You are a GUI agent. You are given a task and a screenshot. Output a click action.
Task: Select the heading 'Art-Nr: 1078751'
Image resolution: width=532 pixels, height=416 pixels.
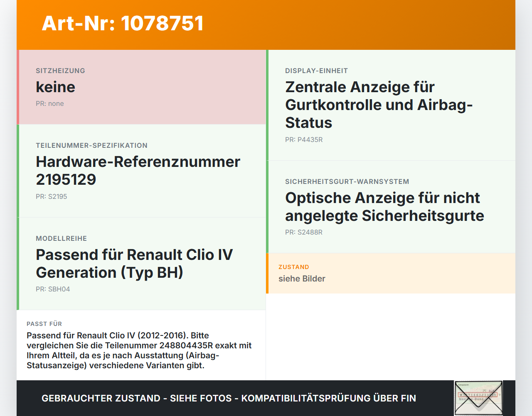point(123,23)
